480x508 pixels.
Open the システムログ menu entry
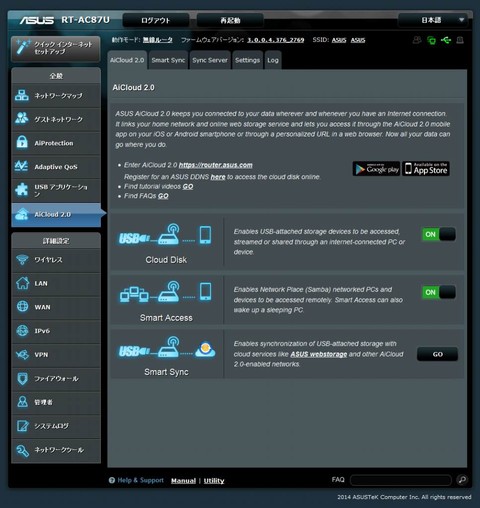(56, 426)
